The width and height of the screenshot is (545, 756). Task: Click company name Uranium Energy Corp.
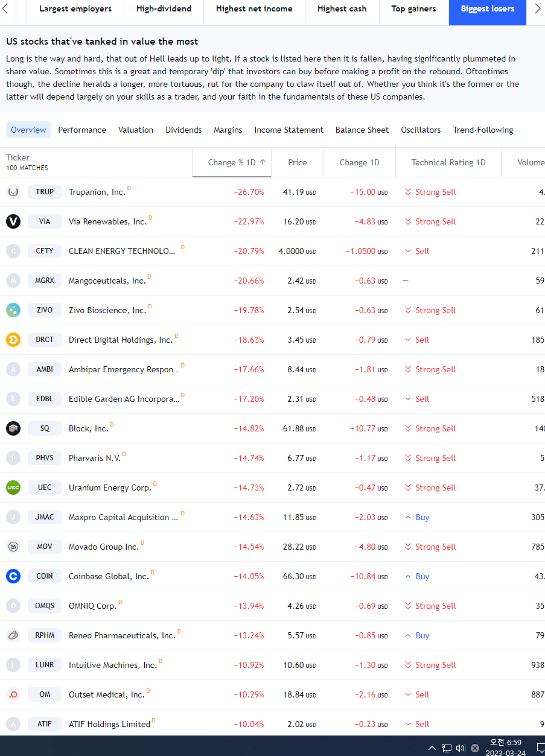(110, 488)
